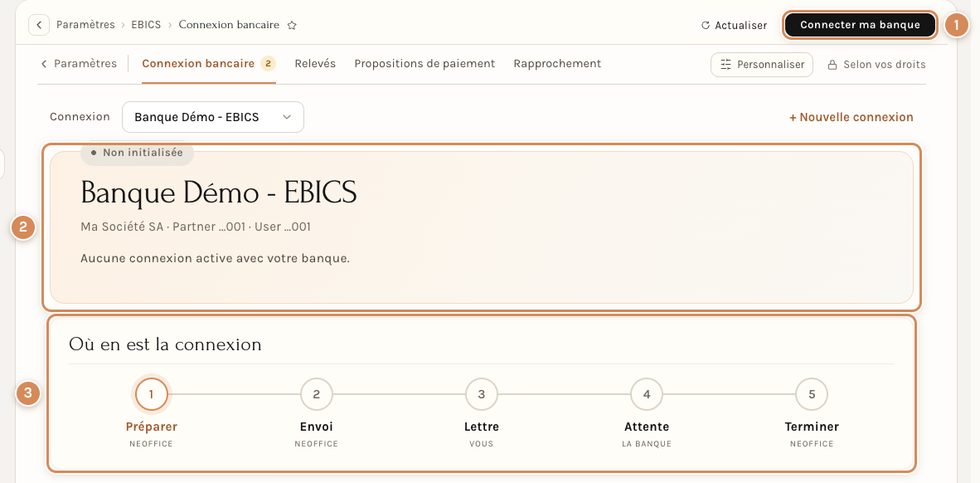This screenshot has height=483, width=980.
Task: Click Connexion bancaire in the breadcrumb
Action: coord(229,25)
